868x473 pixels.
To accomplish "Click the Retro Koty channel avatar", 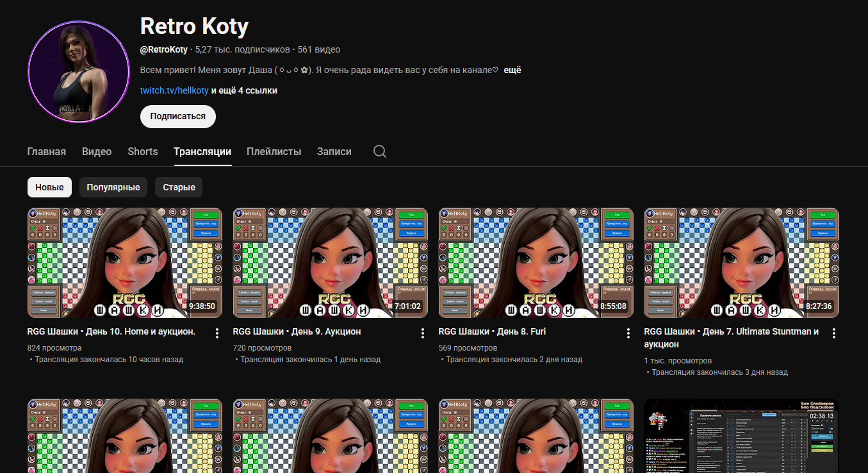I will [79, 72].
